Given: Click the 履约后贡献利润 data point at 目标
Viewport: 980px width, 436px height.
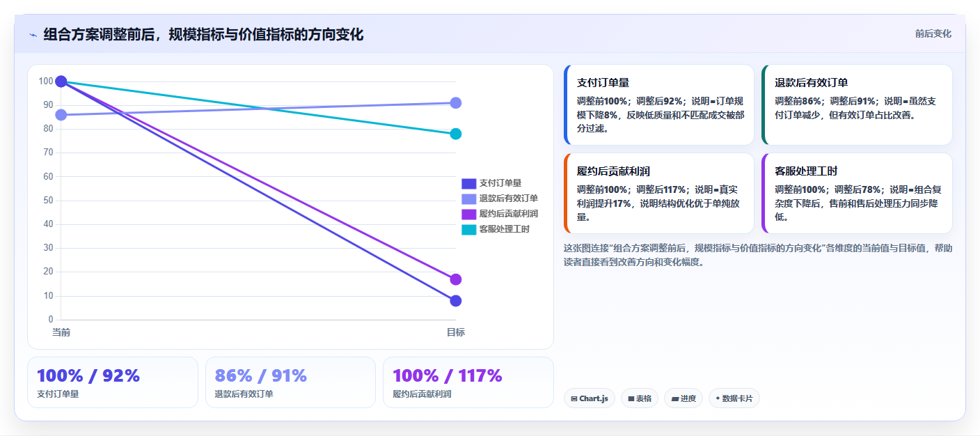Looking at the screenshot, I should coord(455,279).
